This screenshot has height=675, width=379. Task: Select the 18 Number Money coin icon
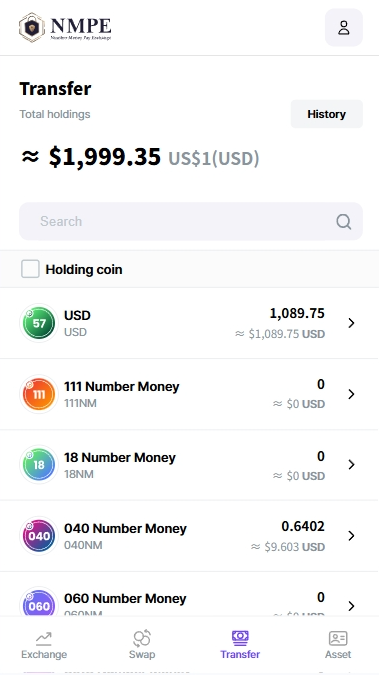tap(39, 465)
